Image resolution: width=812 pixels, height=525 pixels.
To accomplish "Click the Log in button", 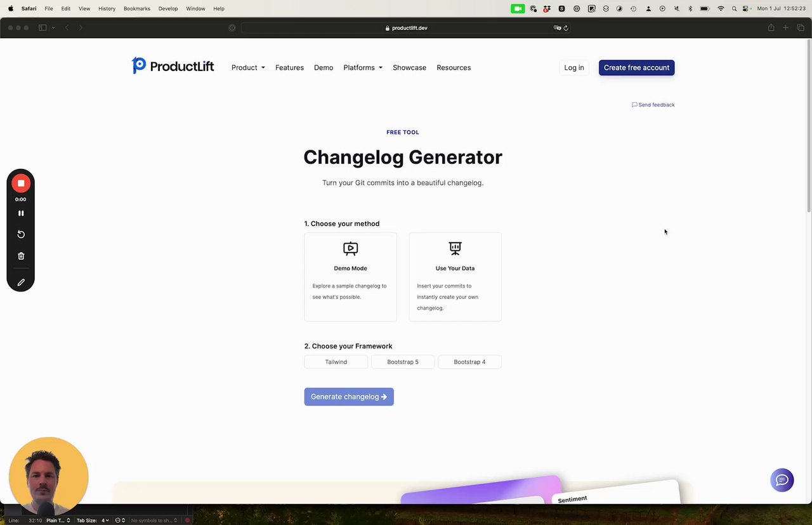I will (574, 67).
